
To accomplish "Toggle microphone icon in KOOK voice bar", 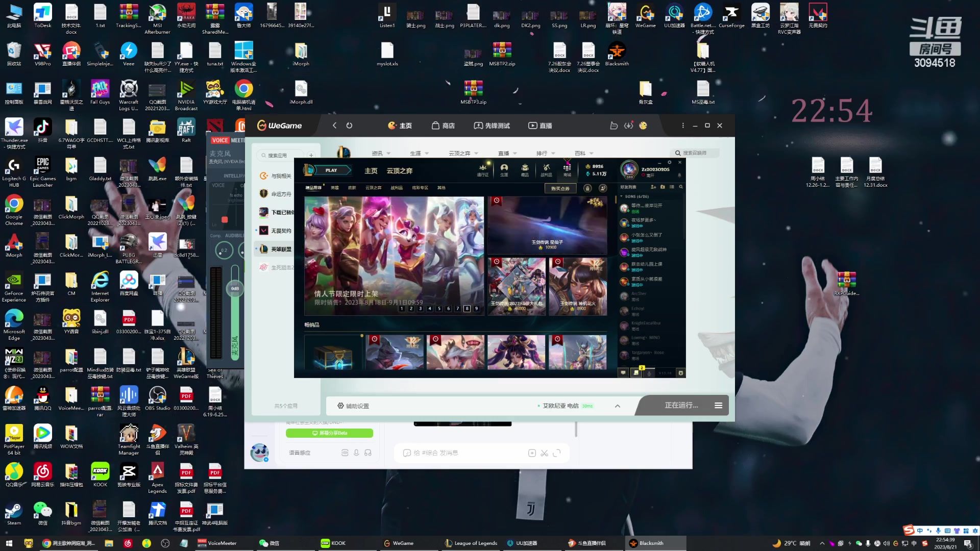I will pyautogui.click(x=356, y=453).
